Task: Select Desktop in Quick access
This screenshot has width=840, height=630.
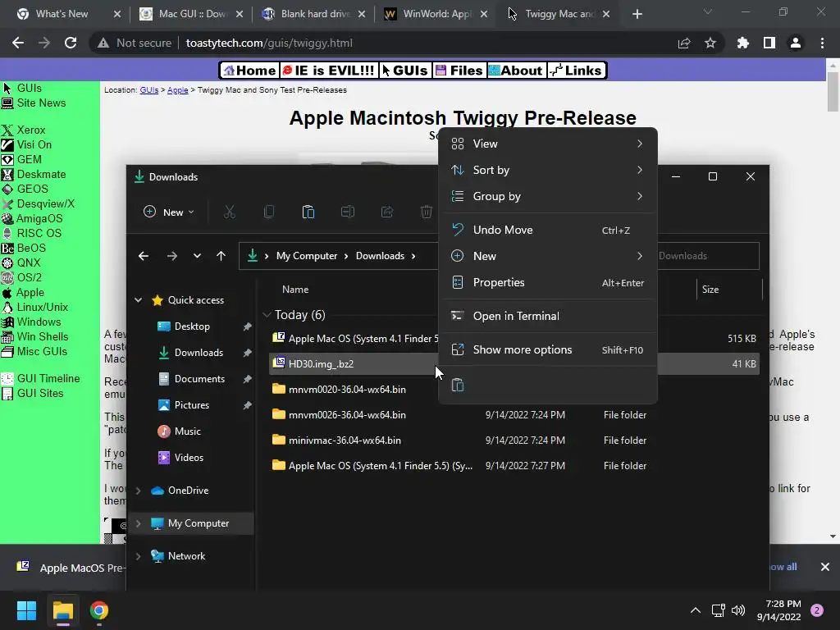Action: [192, 326]
